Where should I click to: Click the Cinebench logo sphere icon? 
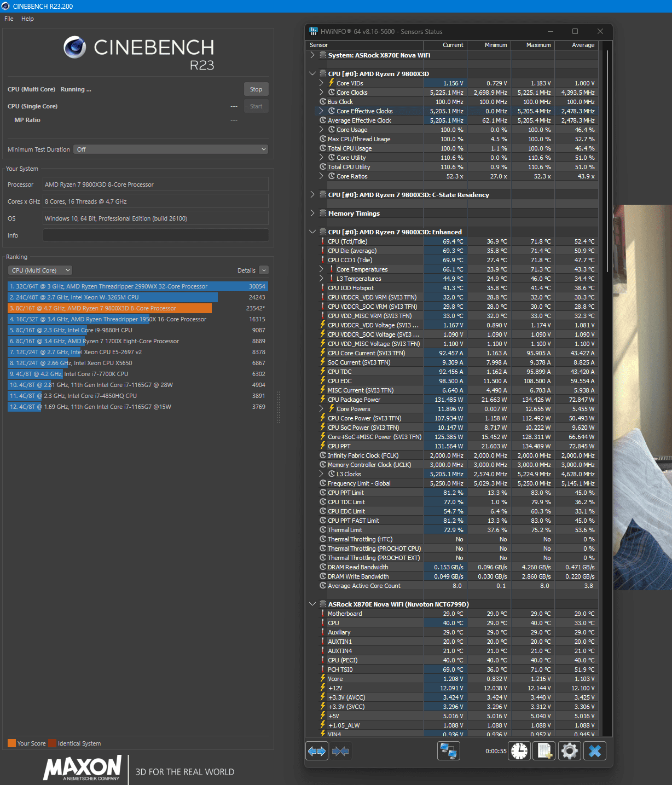[75, 48]
